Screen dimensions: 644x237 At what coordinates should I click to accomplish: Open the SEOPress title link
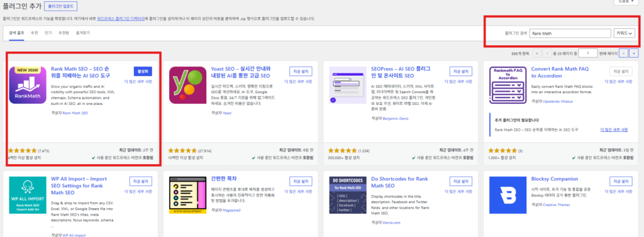[401, 73]
